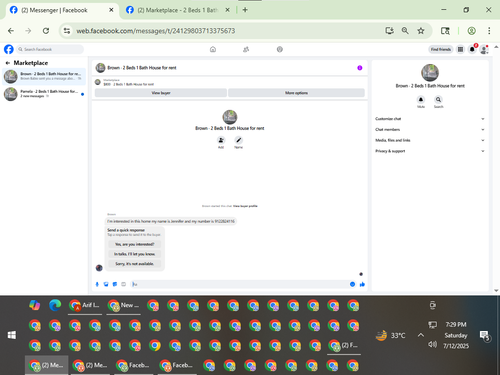Go back in browser history

click(11, 31)
